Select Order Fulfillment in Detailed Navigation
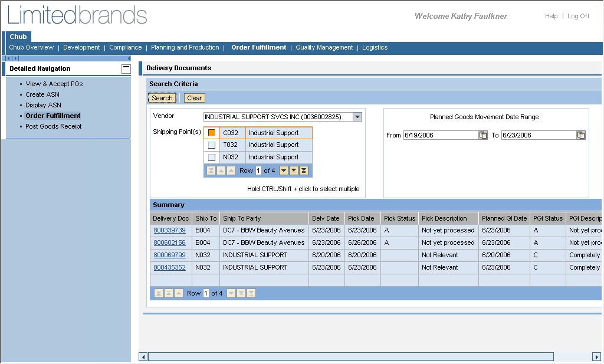604x364 pixels. click(x=52, y=116)
